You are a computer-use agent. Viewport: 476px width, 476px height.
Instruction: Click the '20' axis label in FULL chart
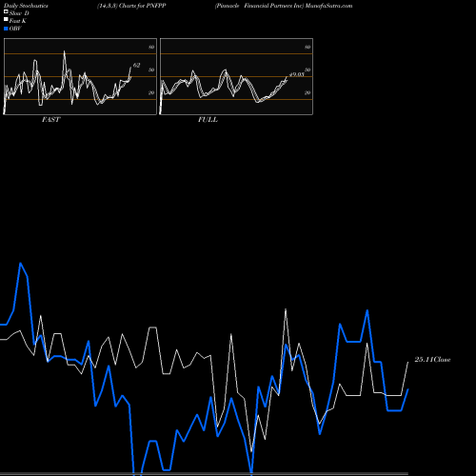[307, 93]
